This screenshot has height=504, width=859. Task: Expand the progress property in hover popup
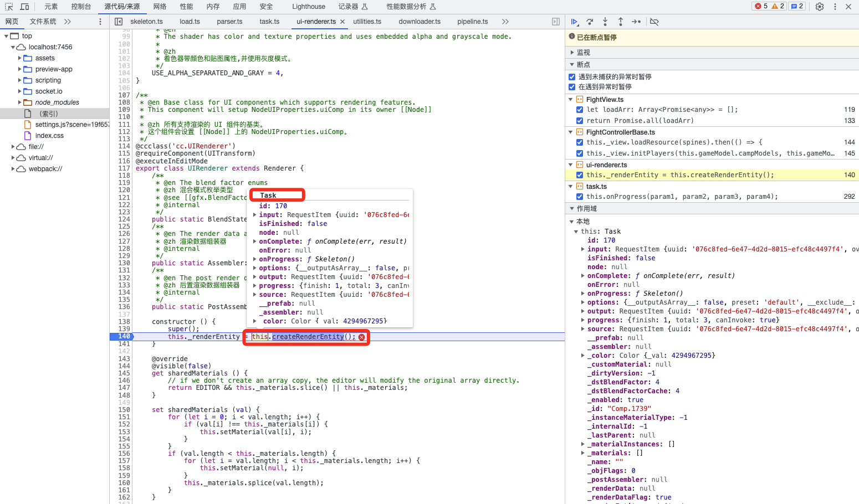coord(255,286)
